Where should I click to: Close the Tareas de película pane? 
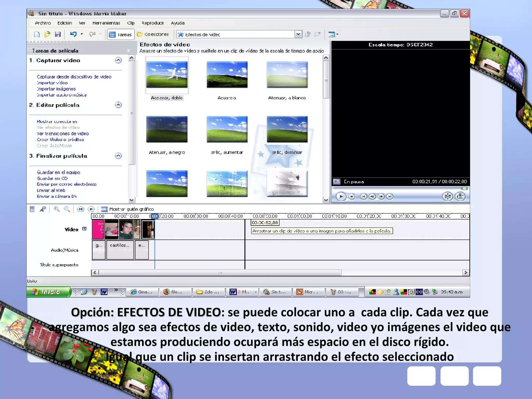(128, 50)
